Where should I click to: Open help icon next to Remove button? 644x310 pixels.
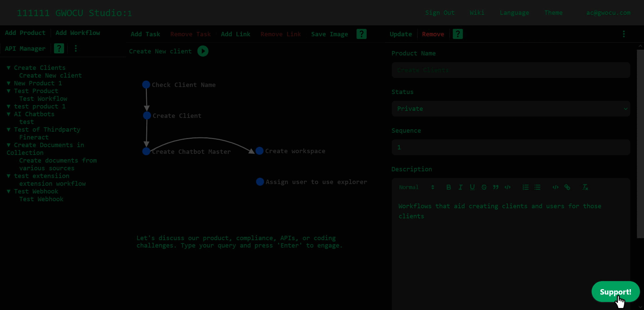[458, 34]
